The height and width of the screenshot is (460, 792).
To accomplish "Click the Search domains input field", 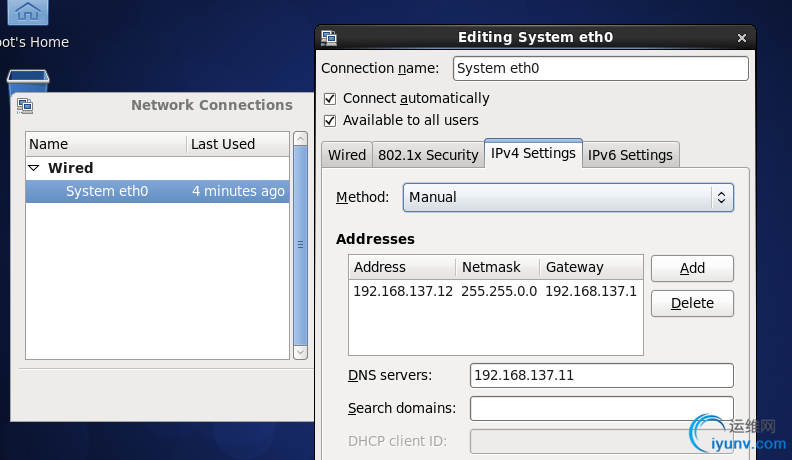I will pyautogui.click(x=601, y=408).
